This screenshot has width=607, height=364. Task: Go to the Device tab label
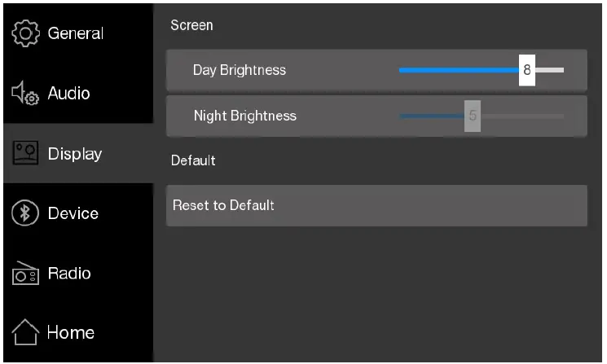pos(73,213)
